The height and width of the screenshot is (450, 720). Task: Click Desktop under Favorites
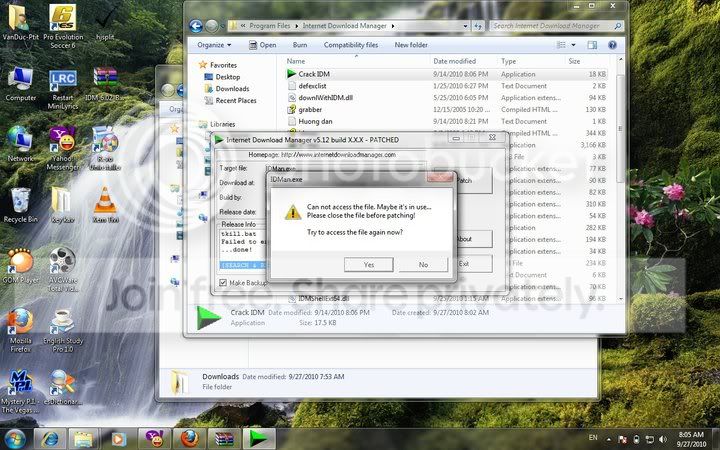(x=228, y=77)
